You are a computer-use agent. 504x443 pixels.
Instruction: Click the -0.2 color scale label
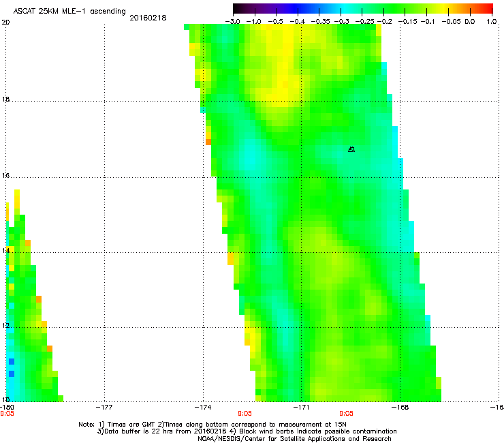(x=384, y=22)
